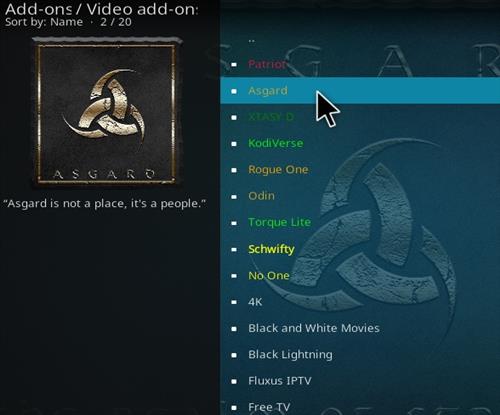Open the No One section

pos(360,275)
